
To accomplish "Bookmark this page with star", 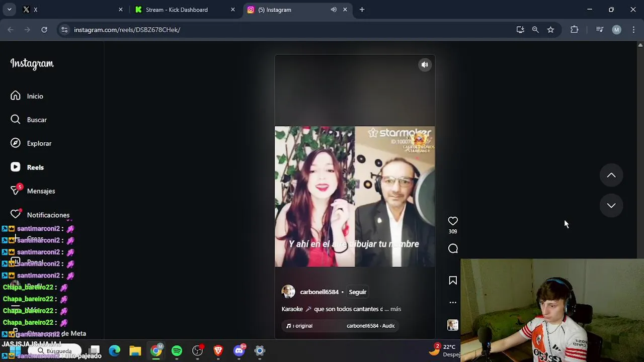I will click(550, 30).
